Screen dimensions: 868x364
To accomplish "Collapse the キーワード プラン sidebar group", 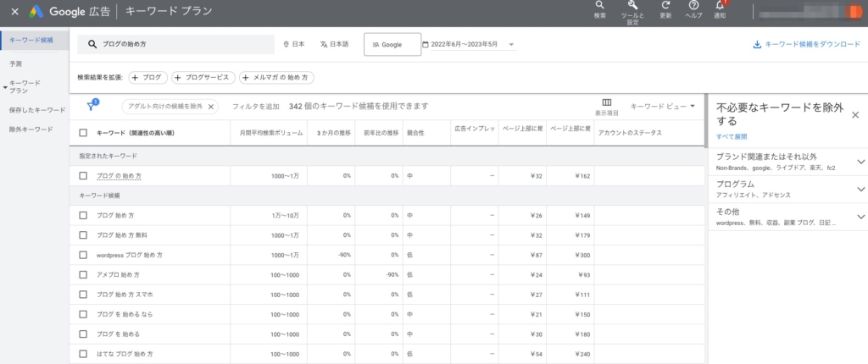I will pyautogui.click(x=5, y=87).
